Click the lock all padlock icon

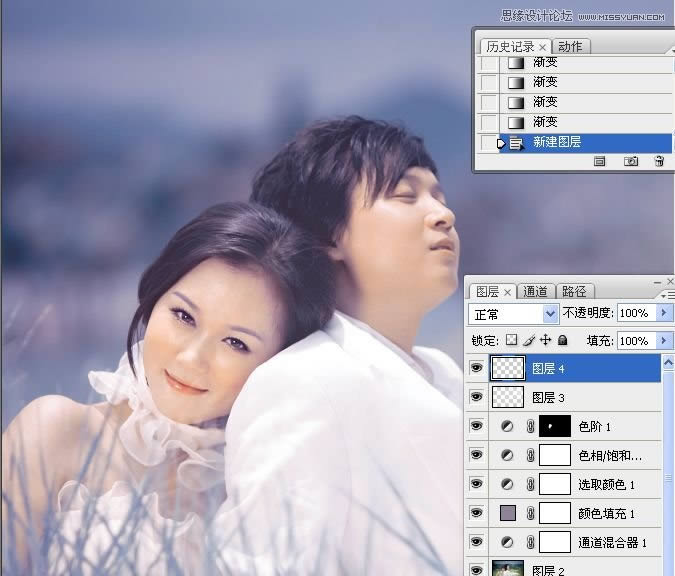click(562, 340)
